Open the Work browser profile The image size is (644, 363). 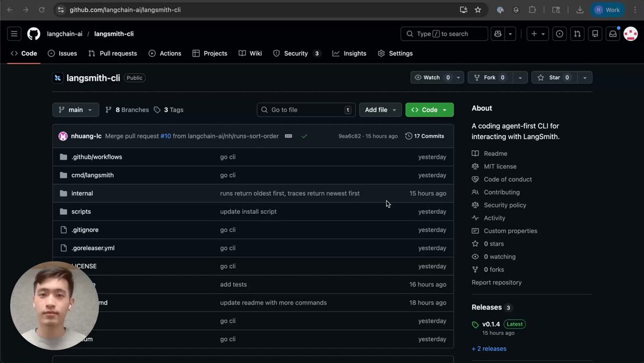(x=607, y=10)
